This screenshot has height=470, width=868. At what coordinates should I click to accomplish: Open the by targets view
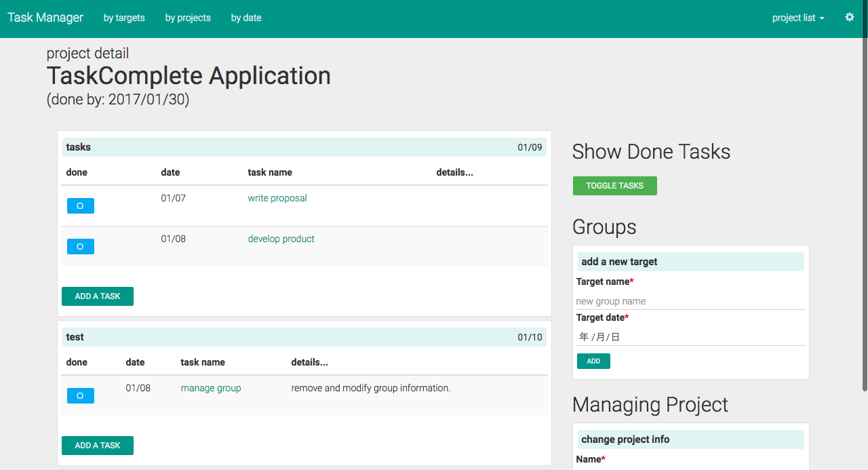(124, 18)
